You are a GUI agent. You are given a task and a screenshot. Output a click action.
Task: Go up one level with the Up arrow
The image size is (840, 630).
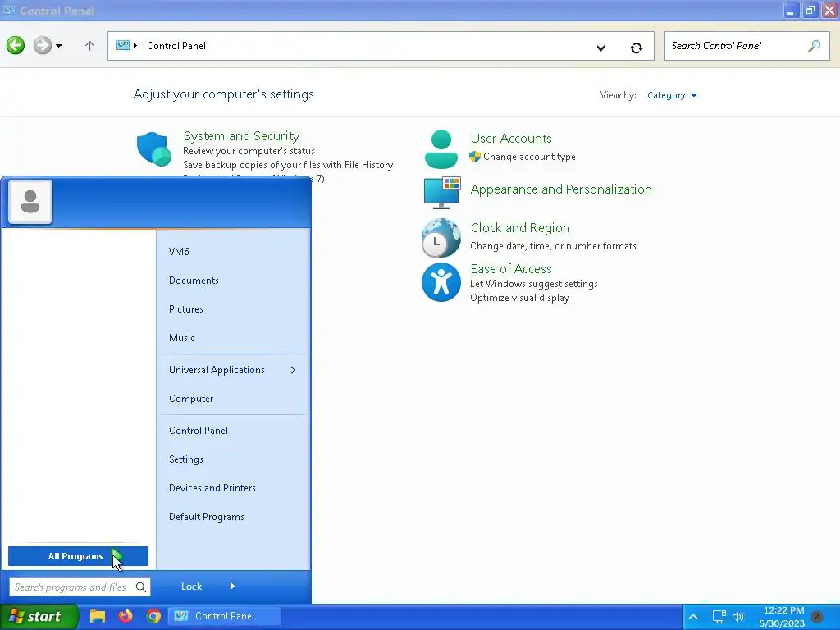coord(89,46)
